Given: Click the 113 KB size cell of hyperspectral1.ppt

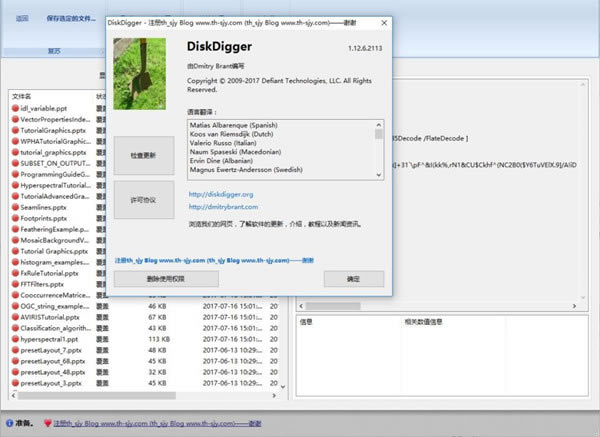Looking at the screenshot, I should tap(159, 339).
